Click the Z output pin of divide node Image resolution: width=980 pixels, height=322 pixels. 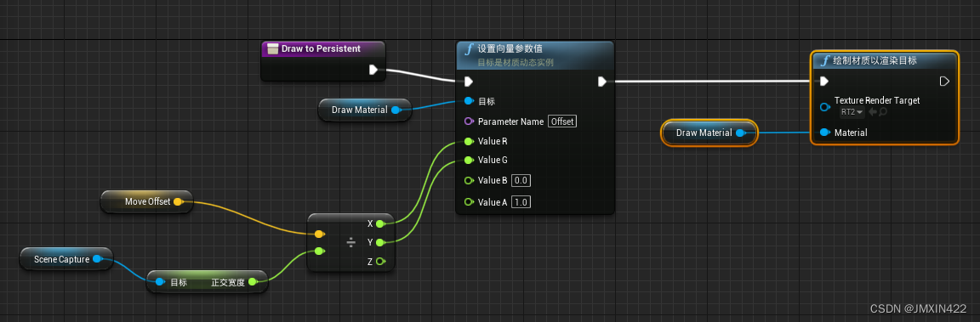click(380, 262)
